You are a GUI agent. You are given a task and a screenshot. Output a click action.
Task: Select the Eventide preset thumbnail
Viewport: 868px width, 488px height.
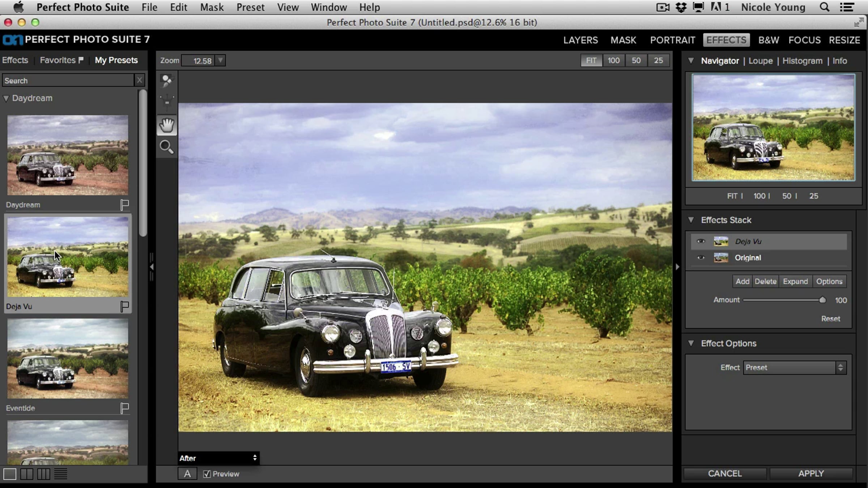68,359
